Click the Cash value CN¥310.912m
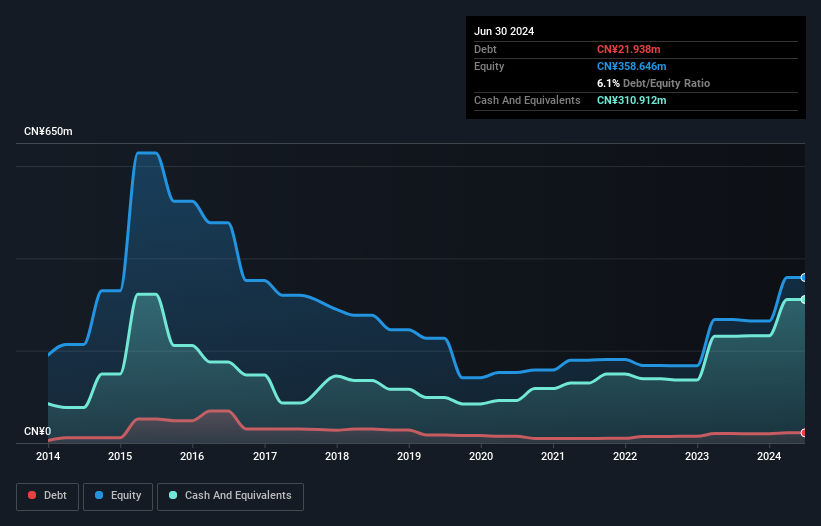Image resolution: width=821 pixels, height=526 pixels. 631,100
